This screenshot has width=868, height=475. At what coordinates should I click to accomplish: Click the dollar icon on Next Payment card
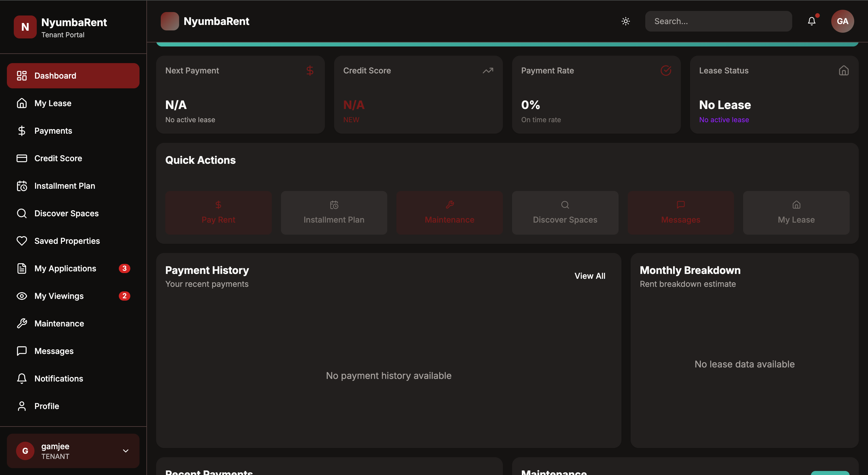click(x=310, y=71)
